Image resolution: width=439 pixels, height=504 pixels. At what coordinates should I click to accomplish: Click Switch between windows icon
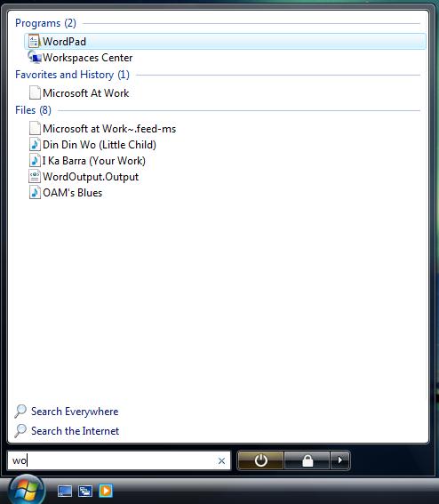coord(85,491)
